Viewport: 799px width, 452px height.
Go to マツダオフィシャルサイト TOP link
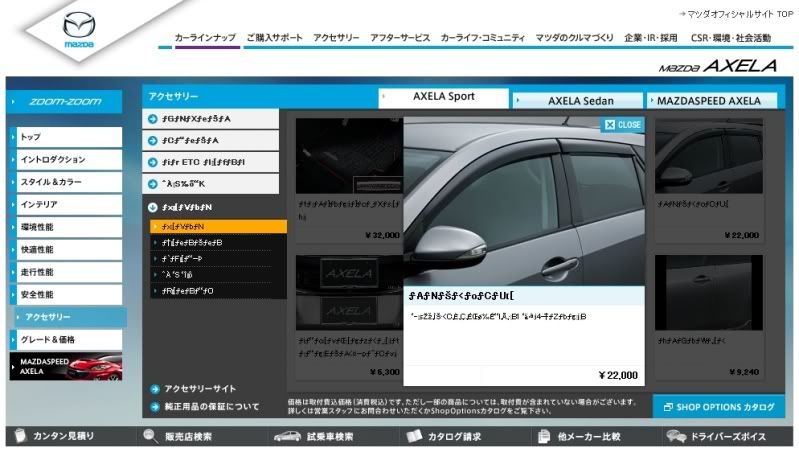coord(736,14)
